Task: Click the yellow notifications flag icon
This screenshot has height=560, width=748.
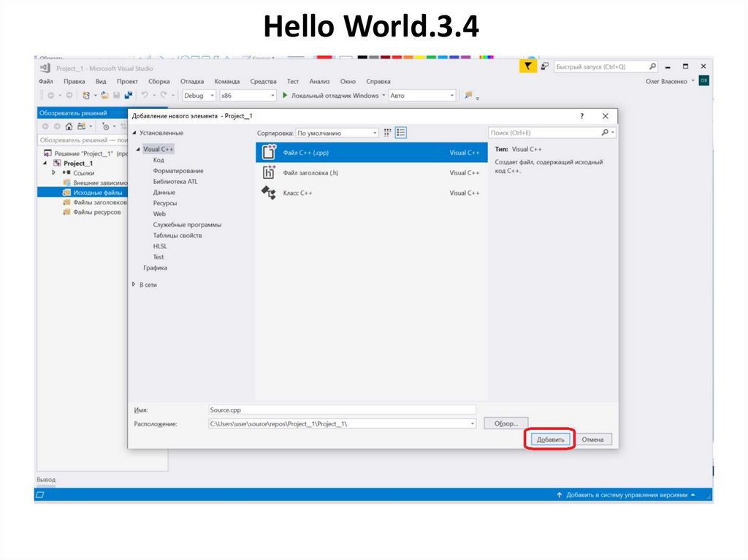Action: click(x=527, y=66)
